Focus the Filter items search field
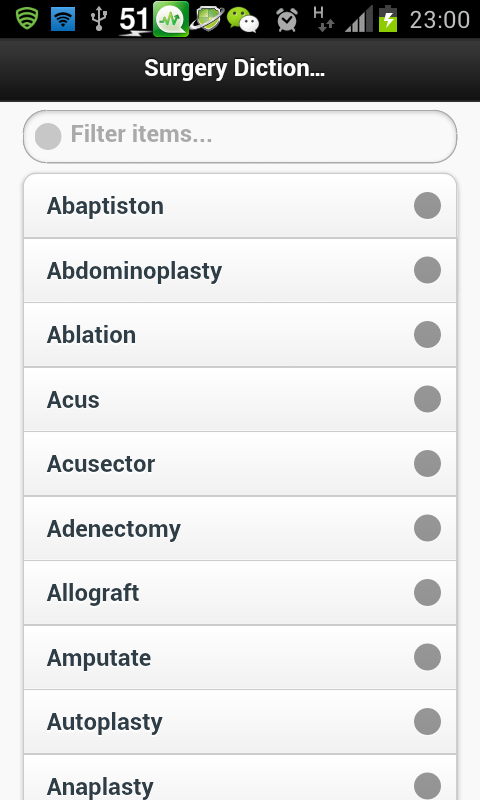The height and width of the screenshot is (800, 480). click(240, 136)
